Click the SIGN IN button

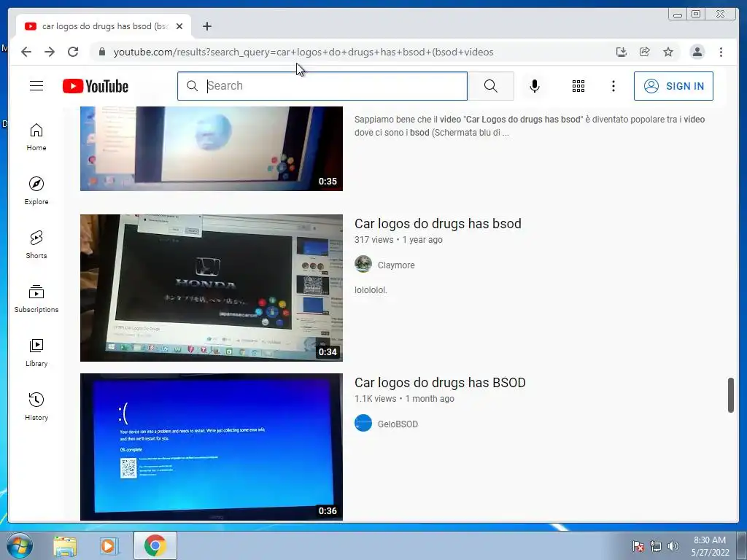pyautogui.click(x=673, y=86)
